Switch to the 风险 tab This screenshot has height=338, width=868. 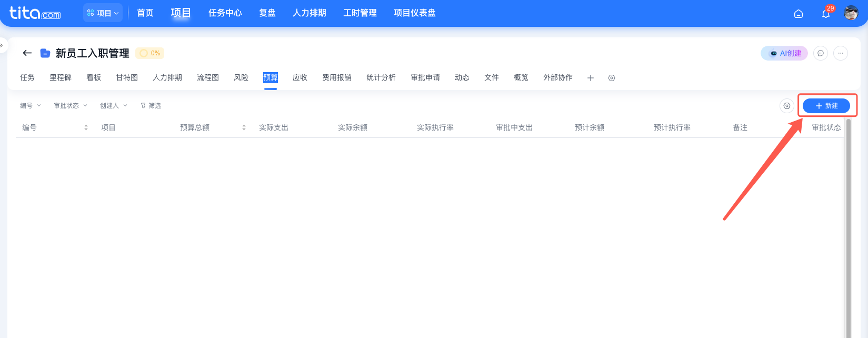241,77
